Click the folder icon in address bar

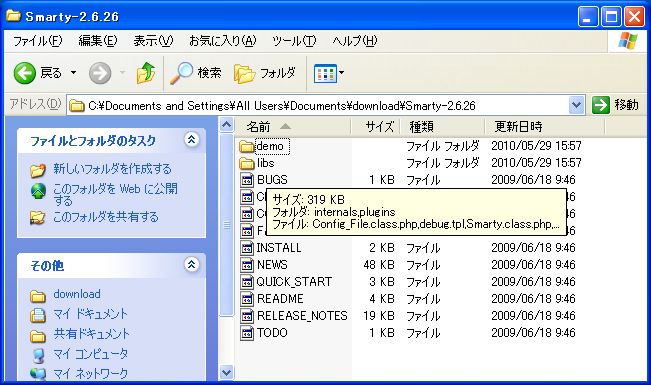(x=76, y=105)
